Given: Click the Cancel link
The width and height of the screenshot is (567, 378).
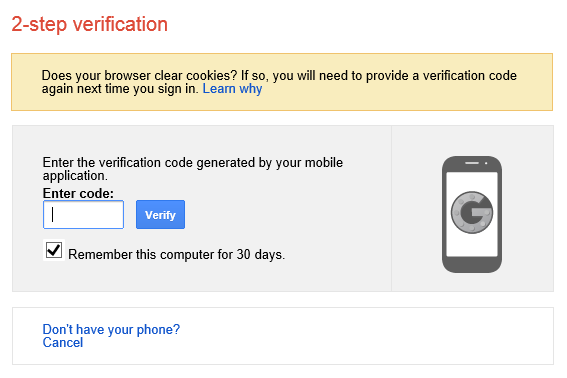Looking at the screenshot, I should coord(63,343).
